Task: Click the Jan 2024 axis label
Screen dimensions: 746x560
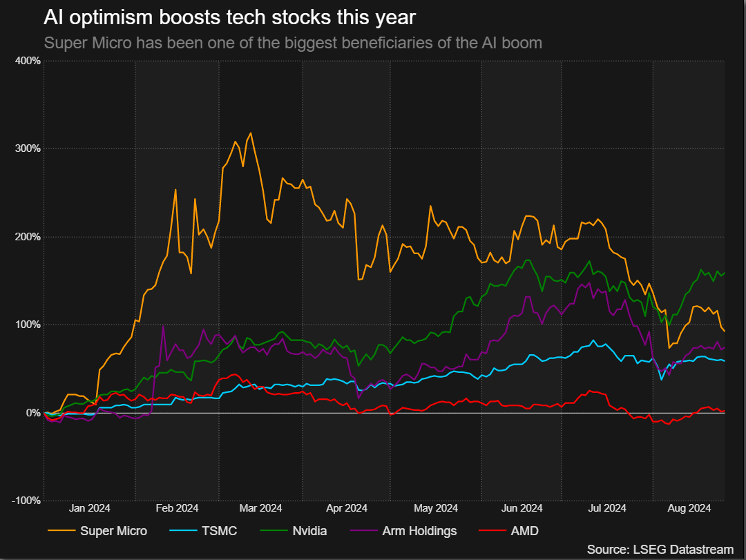Action: click(x=89, y=508)
